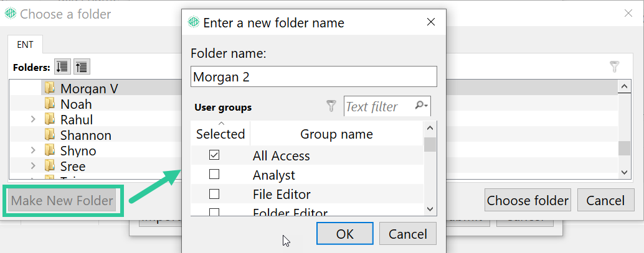Click the Shannon folder icon
Viewport: 644px width, 253px height.
[x=50, y=134]
